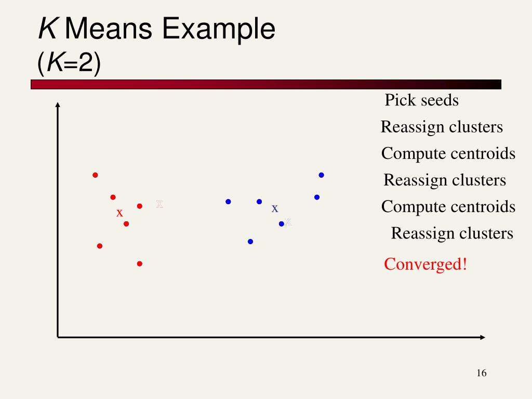Click the arrowhead of the horizontal axis

point(483,337)
